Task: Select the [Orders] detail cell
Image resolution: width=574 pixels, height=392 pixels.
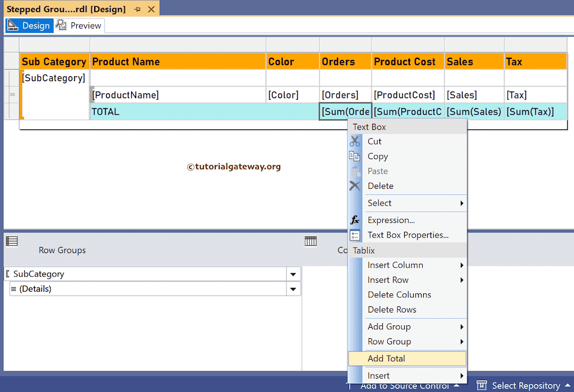Action: [x=345, y=95]
